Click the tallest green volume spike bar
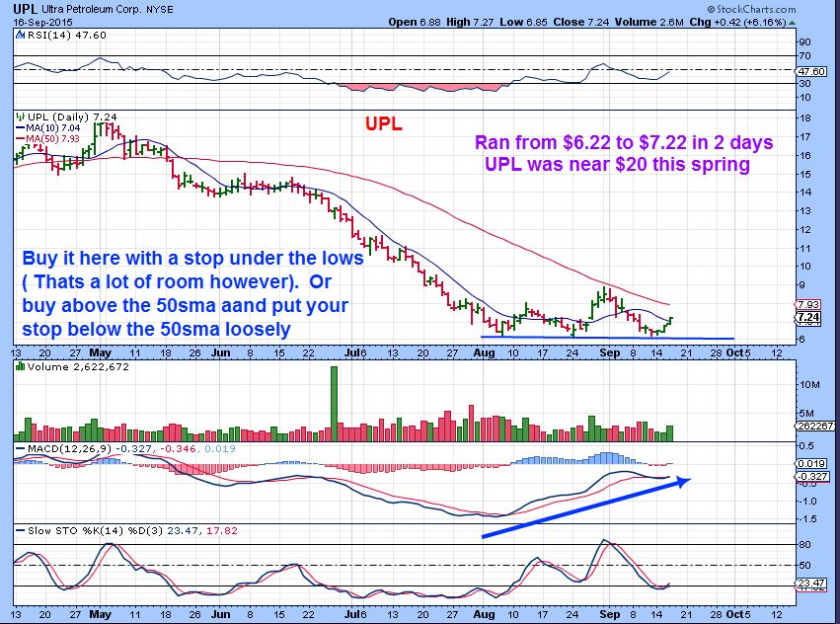 pyautogui.click(x=335, y=403)
